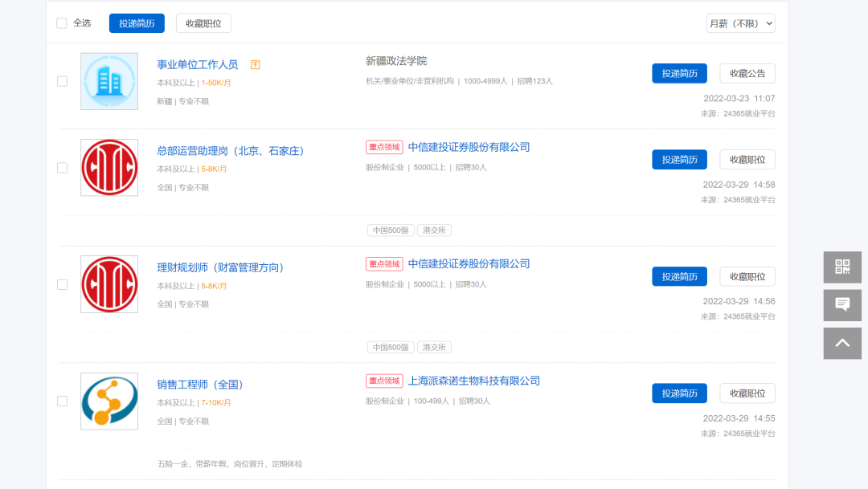This screenshot has height=489, width=868.
Task: Open the message feedback sidebar icon
Action: (842, 305)
